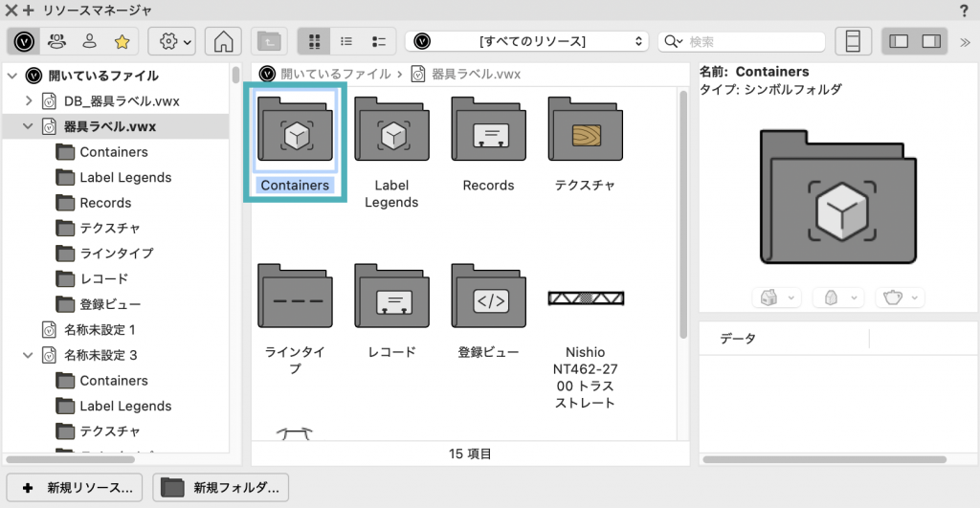Switch to thumbnail grid view

click(314, 41)
